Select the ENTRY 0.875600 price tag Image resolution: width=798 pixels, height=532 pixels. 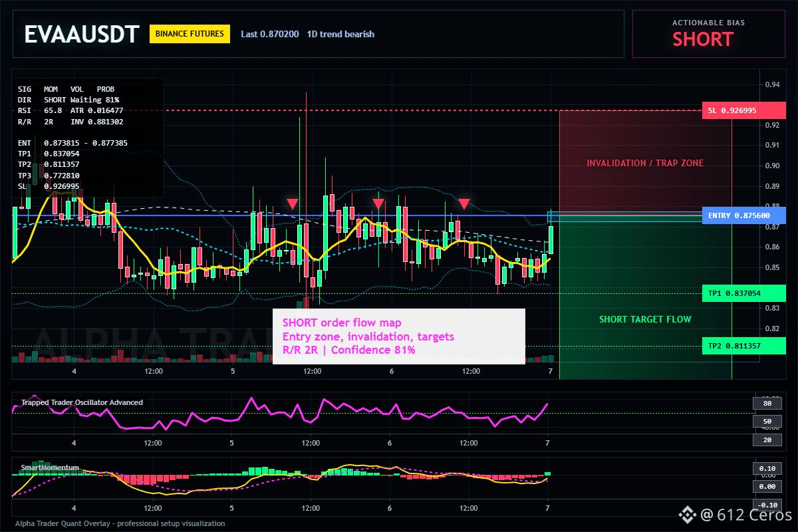(x=743, y=215)
